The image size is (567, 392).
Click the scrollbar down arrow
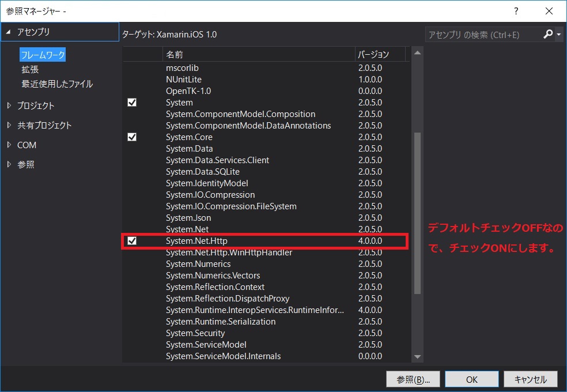[x=417, y=357]
